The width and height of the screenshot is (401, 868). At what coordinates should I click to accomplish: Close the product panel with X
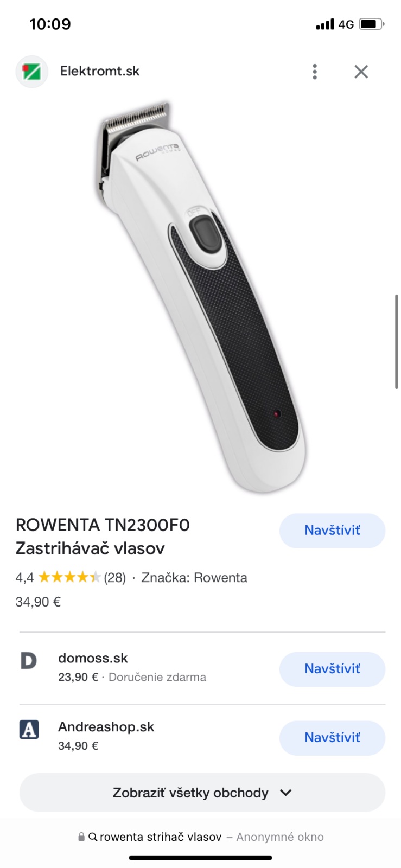tap(361, 72)
